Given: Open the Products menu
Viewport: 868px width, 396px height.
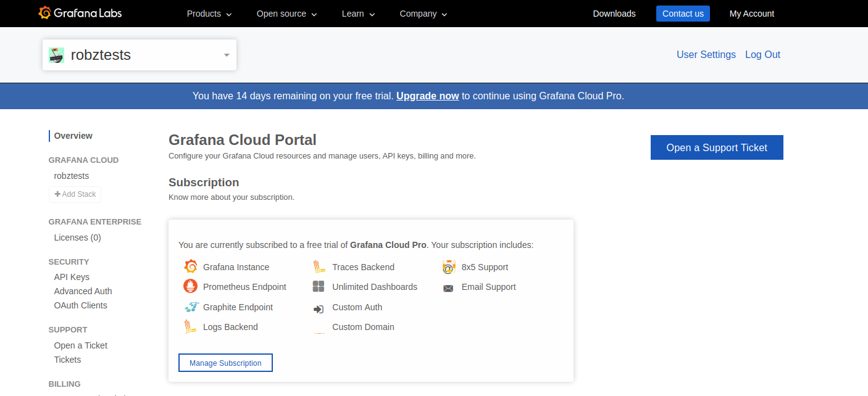Looking at the screenshot, I should 209,14.
